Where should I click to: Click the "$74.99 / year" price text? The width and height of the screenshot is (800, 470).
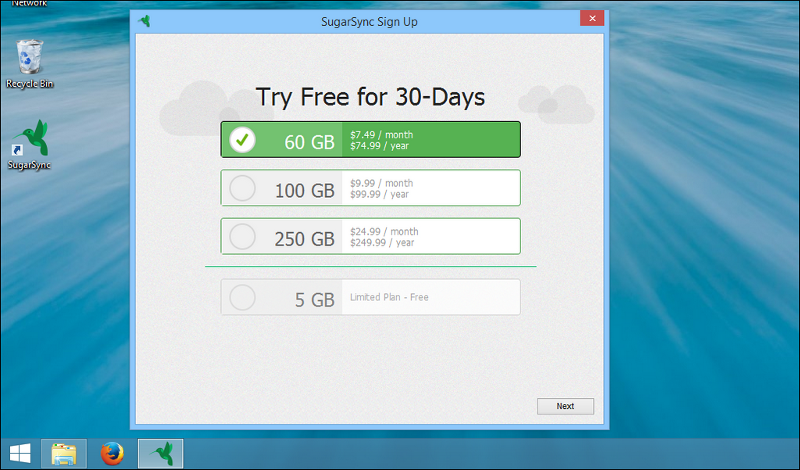(x=380, y=146)
